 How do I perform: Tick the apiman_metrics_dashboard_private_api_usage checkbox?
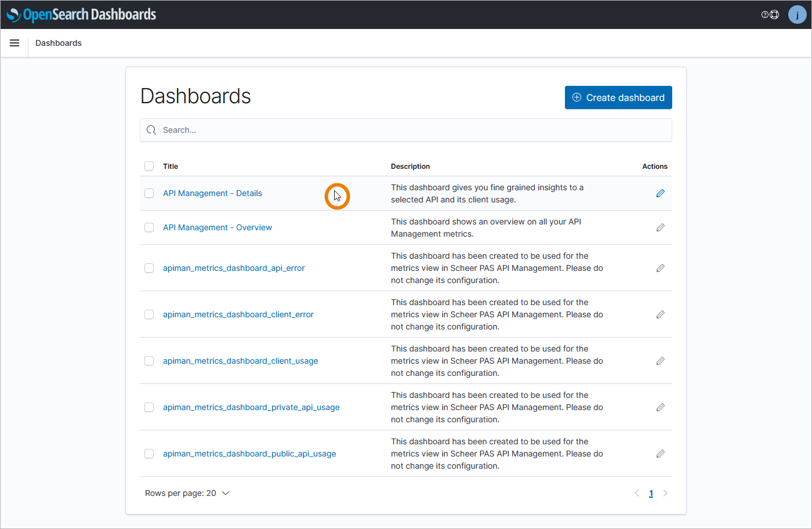[149, 407]
